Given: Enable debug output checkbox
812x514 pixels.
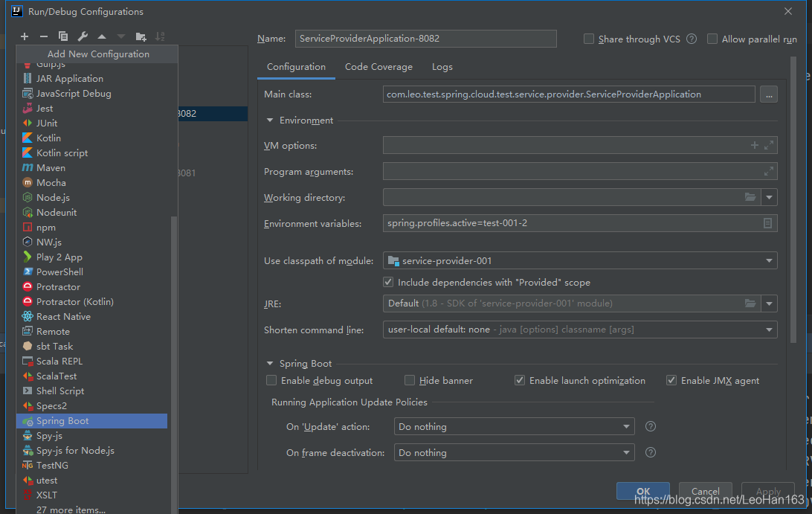Looking at the screenshot, I should point(271,380).
